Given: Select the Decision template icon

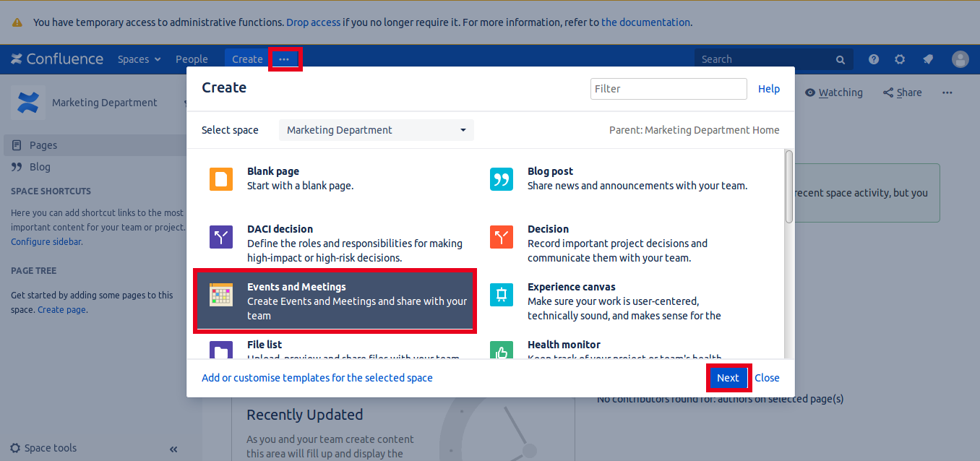Looking at the screenshot, I should coord(502,237).
